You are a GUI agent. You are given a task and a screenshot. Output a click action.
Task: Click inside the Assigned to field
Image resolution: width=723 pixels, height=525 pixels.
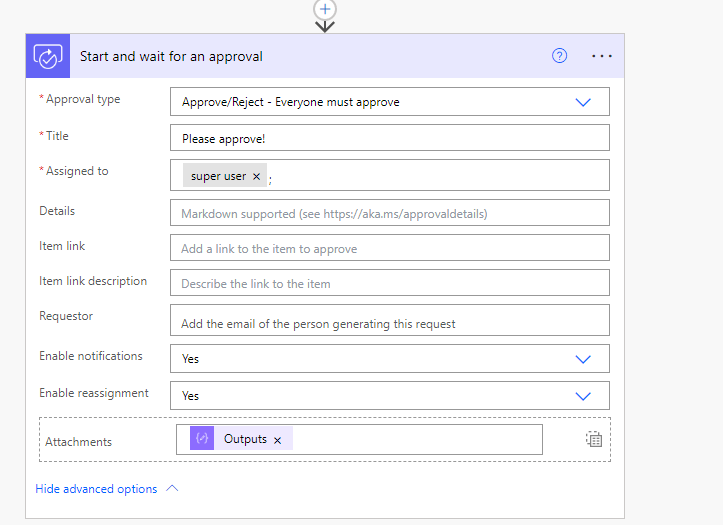point(390,175)
